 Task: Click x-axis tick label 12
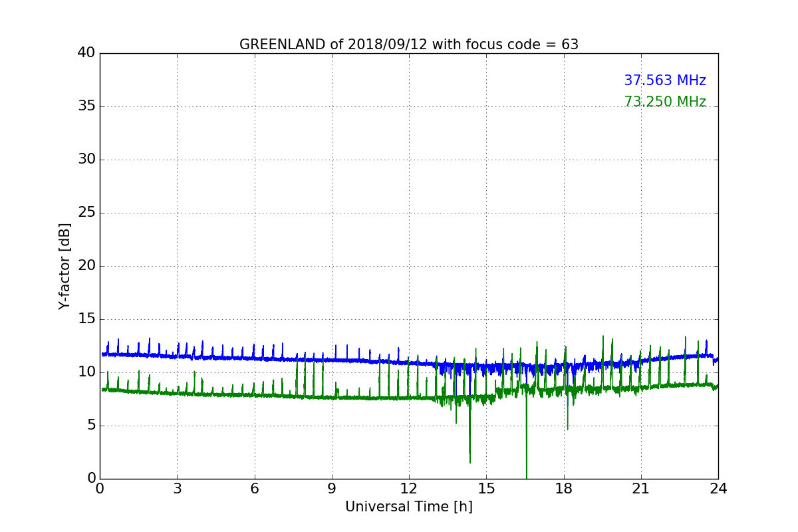(409, 488)
